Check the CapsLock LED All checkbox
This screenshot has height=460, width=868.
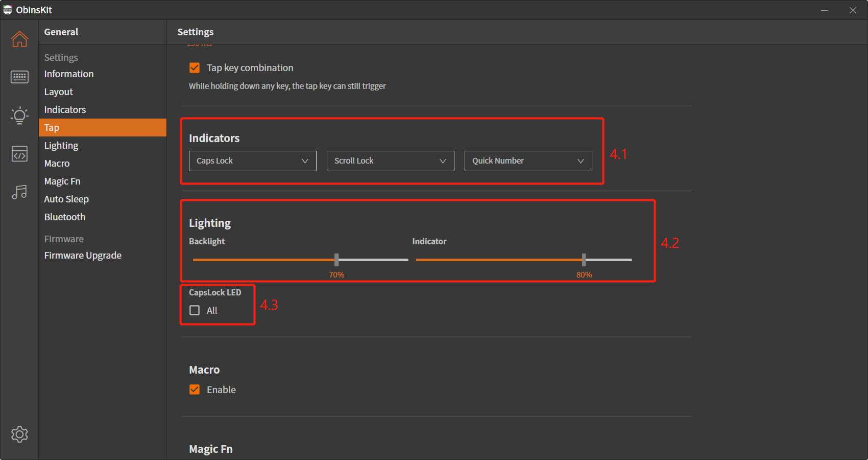[195, 310]
